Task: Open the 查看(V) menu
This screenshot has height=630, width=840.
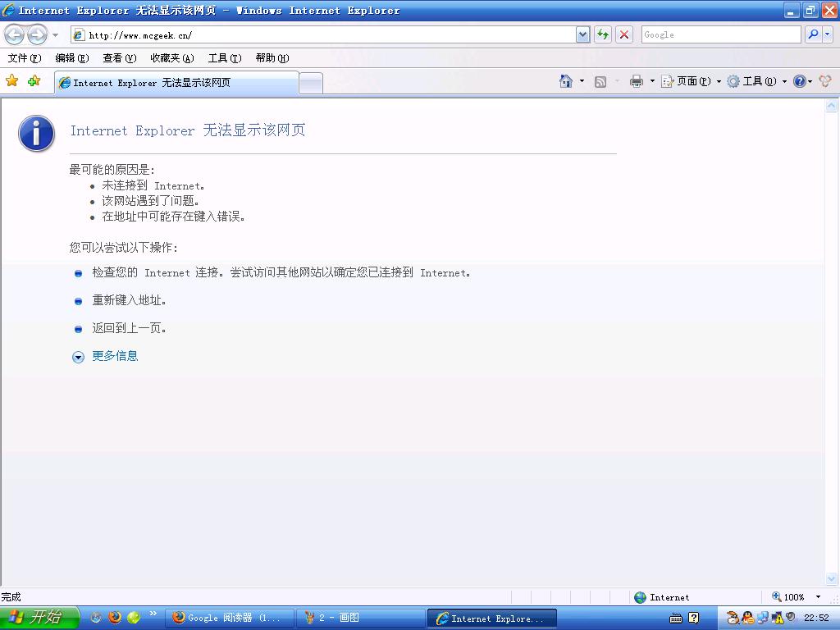Action: pyautogui.click(x=120, y=58)
